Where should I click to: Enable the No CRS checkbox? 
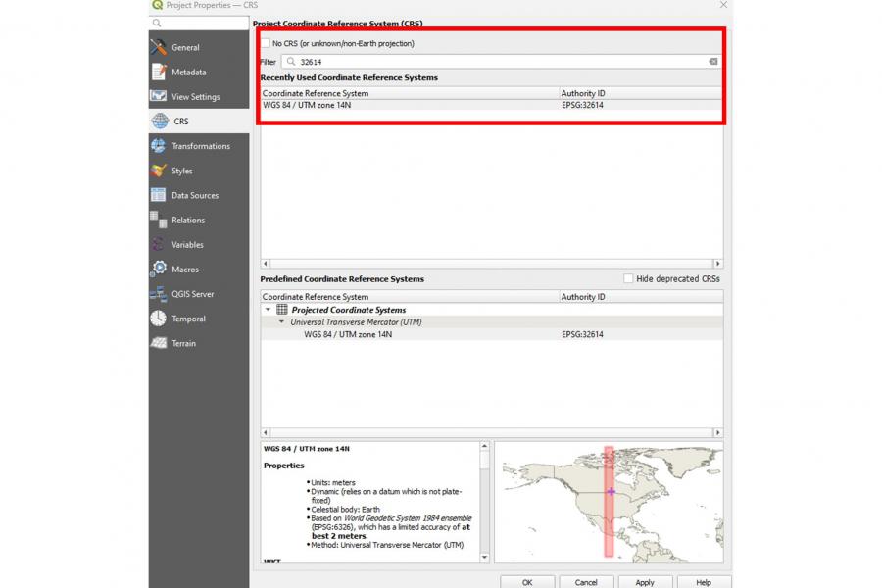tap(266, 43)
